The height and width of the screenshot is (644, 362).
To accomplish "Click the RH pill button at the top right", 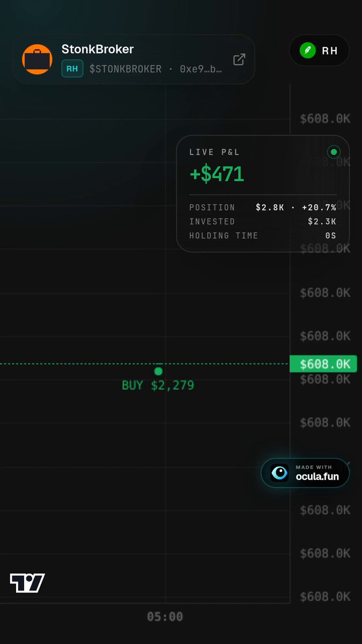I will coord(320,51).
